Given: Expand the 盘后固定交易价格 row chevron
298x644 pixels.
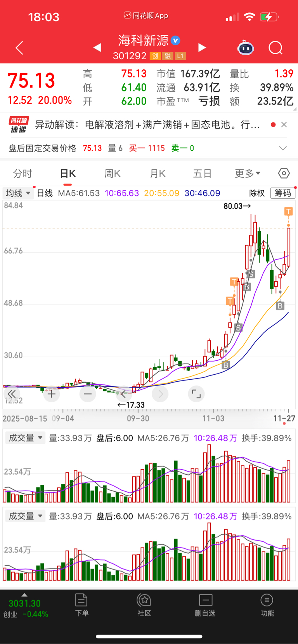Looking at the screenshot, I should click(x=283, y=148).
